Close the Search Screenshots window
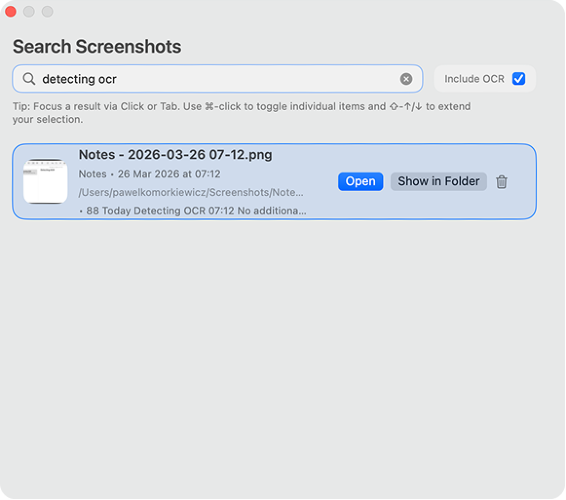Image resolution: width=566 pixels, height=500 pixels. tap(10, 12)
